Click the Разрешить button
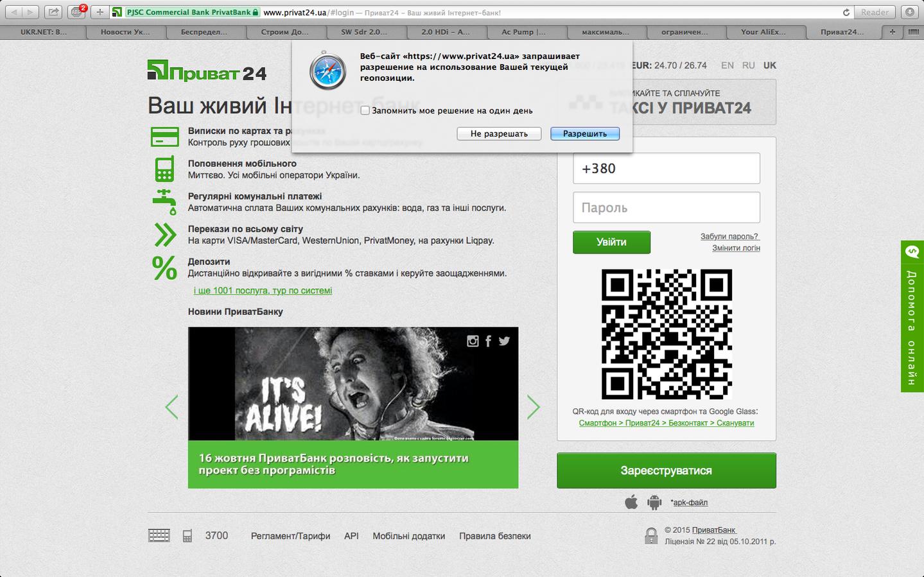The height and width of the screenshot is (577, 924). coord(585,133)
